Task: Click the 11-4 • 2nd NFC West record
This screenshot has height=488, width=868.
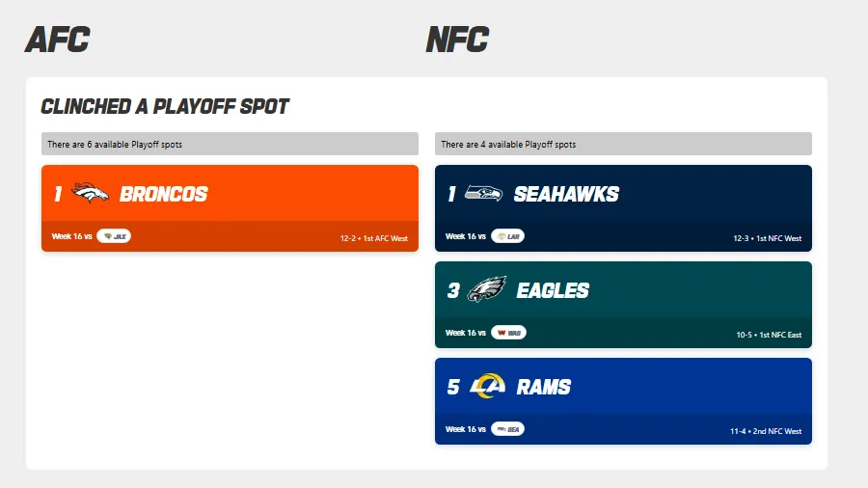Action: pos(766,431)
